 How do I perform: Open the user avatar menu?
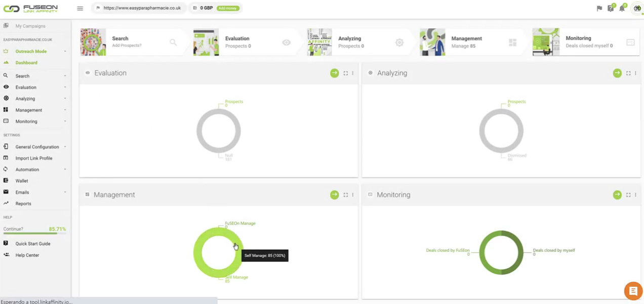[x=637, y=8]
